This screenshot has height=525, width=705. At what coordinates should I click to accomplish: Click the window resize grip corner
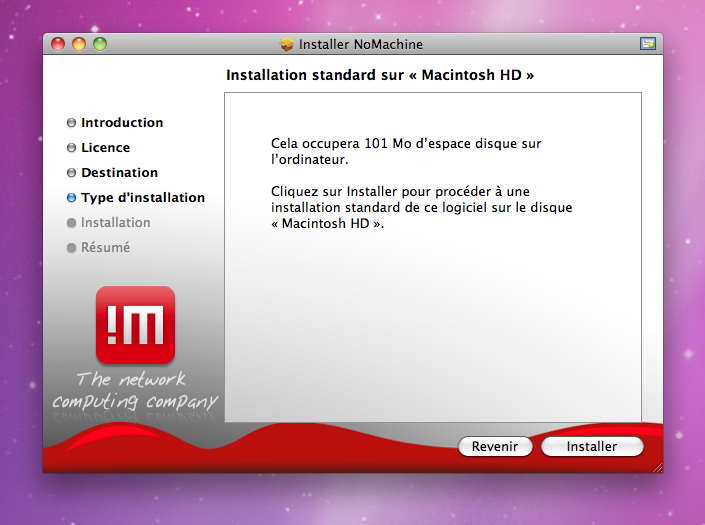657,467
